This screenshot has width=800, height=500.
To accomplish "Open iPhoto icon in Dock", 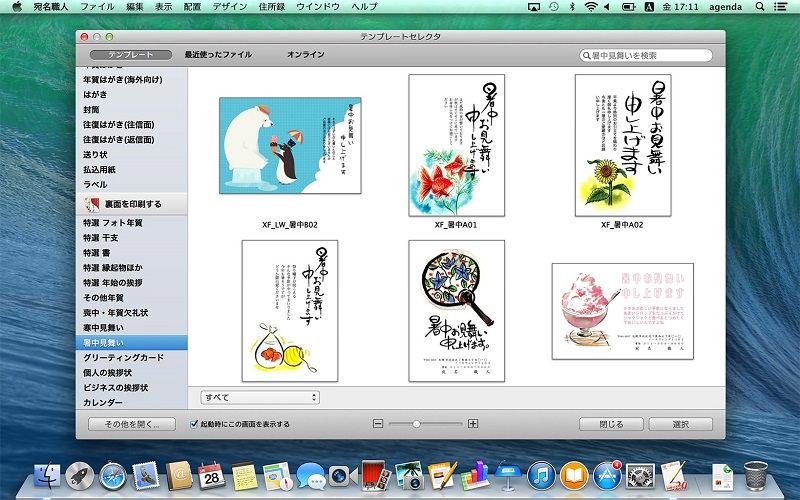I will tap(409, 476).
